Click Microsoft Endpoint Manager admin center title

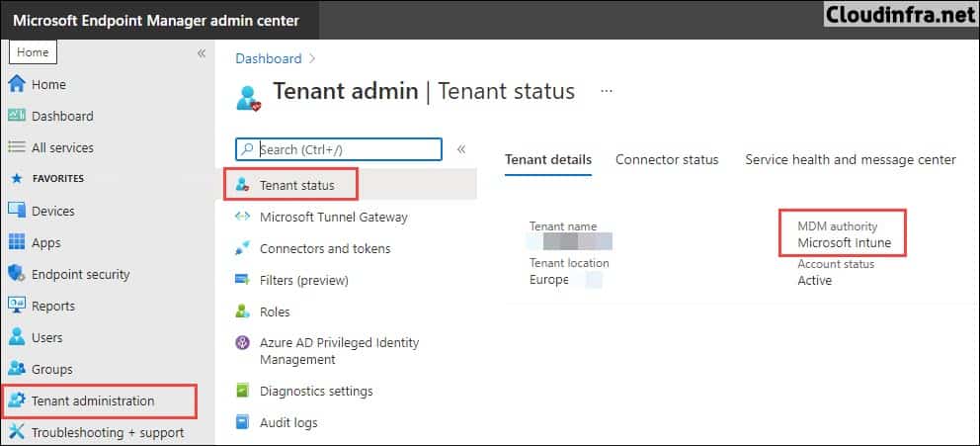tap(156, 20)
